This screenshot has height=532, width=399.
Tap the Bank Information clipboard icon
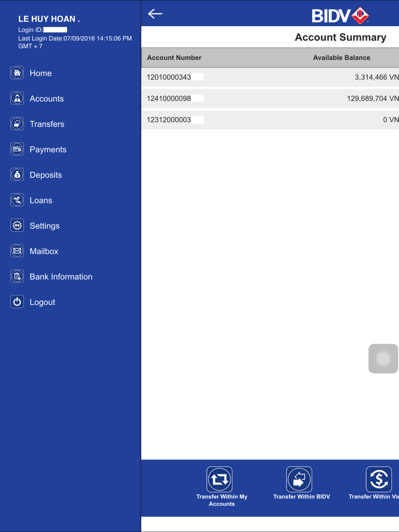click(17, 276)
